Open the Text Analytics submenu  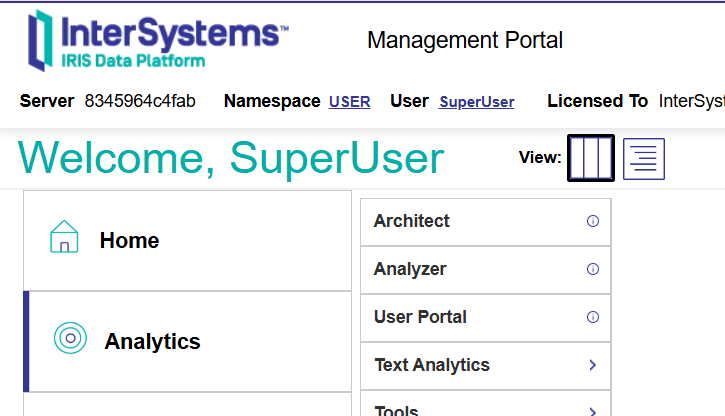tap(432, 365)
